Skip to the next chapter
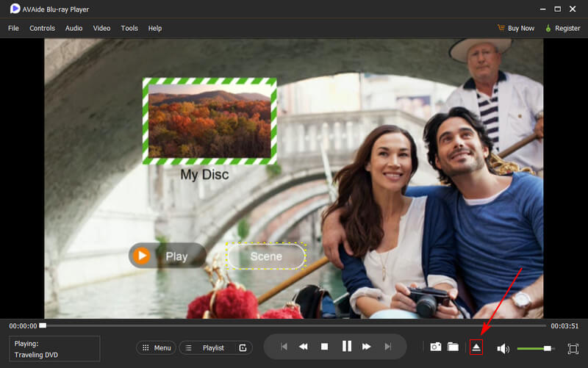Viewport: 588px width, 368px height. coord(387,347)
